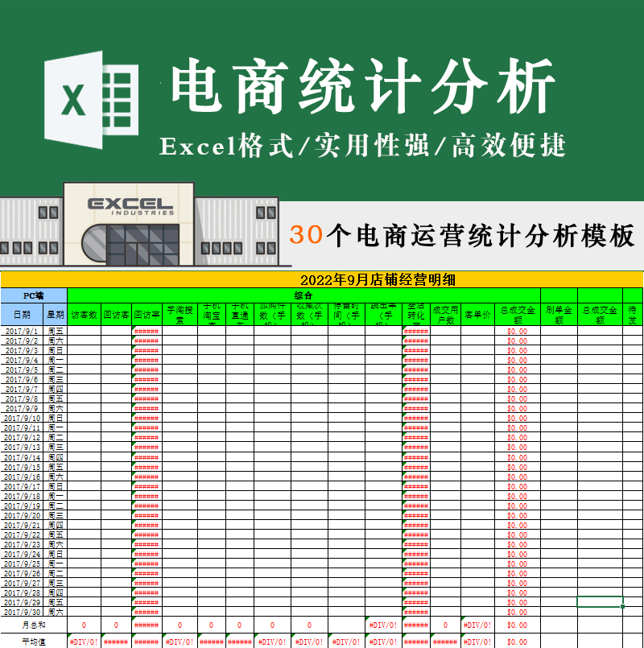Click the 待发 column header
The image size is (644, 648).
click(x=633, y=315)
